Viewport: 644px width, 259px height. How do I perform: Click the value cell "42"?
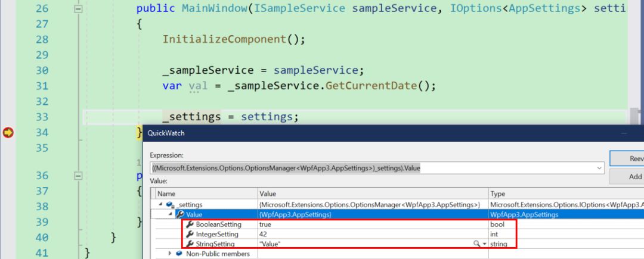coord(264,235)
